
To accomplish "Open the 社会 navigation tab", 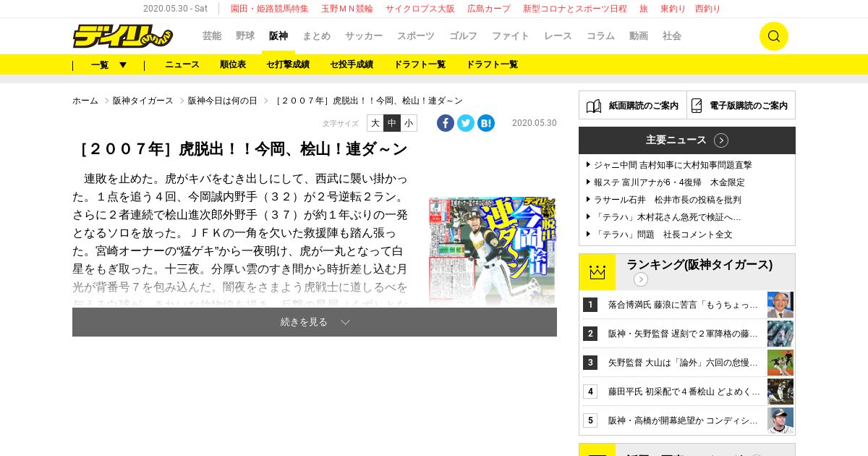I will click(x=672, y=35).
